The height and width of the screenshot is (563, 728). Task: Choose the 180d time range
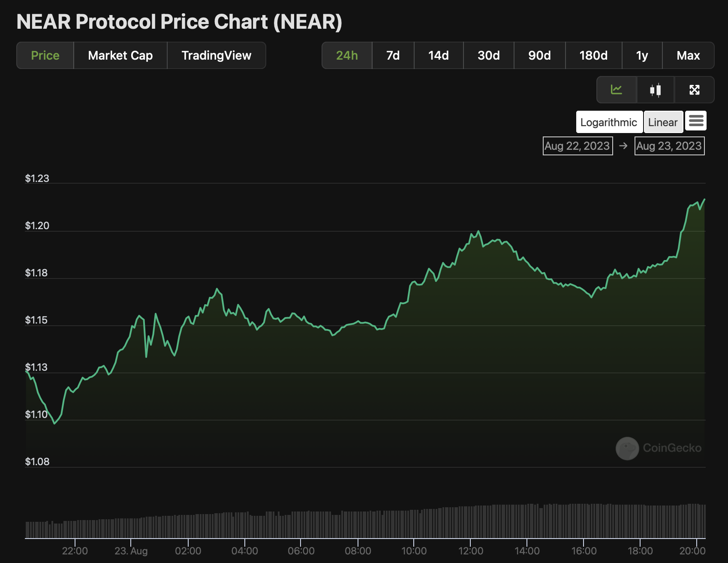tap(594, 55)
